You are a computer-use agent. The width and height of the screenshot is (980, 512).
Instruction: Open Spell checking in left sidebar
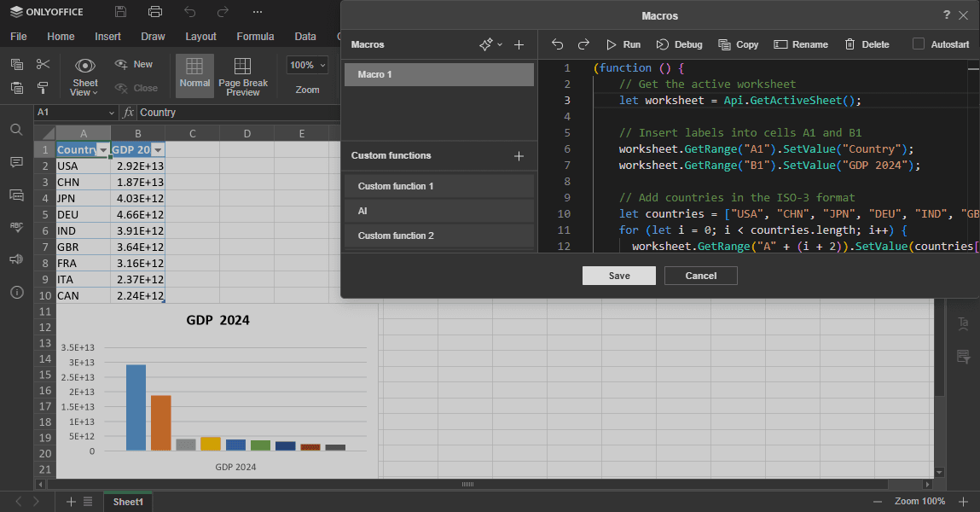tap(17, 227)
